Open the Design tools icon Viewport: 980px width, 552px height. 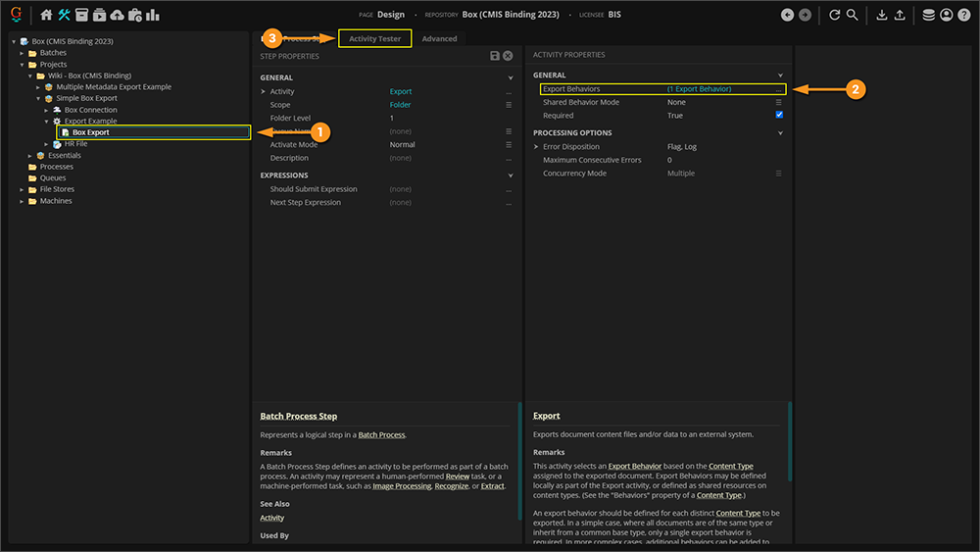click(x=65, y=15)
